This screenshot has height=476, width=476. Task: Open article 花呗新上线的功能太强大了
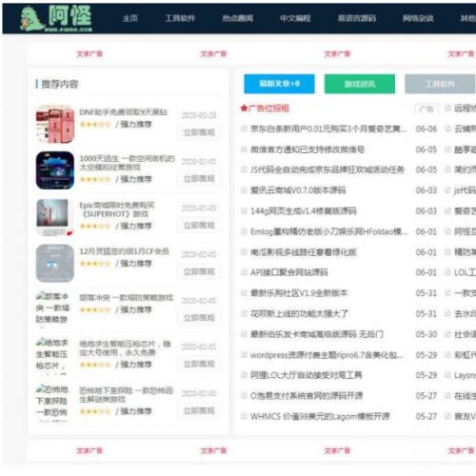299,314
